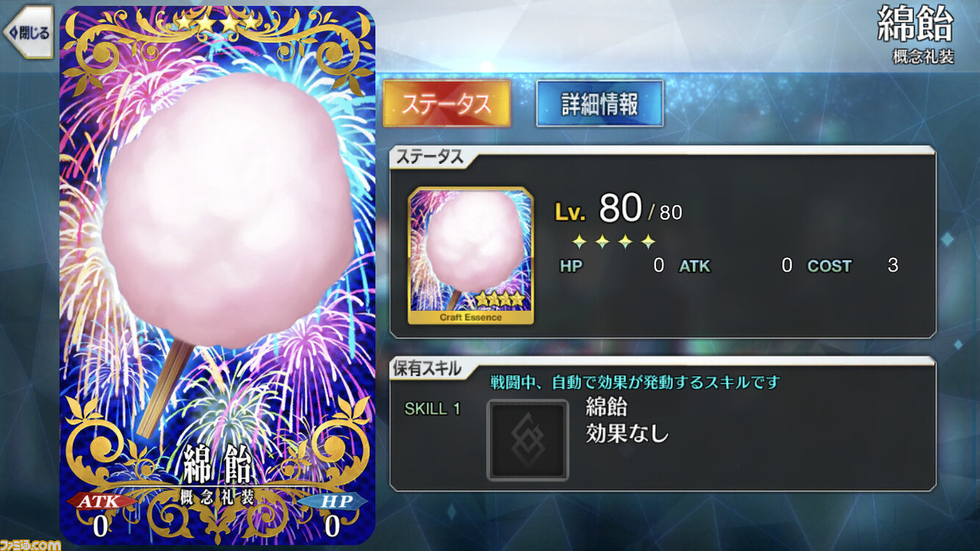This screenshot has height=551, width=980.
Task: Tap the cotton candy Craft Essence thumbnail
Action: coord(471,256)
